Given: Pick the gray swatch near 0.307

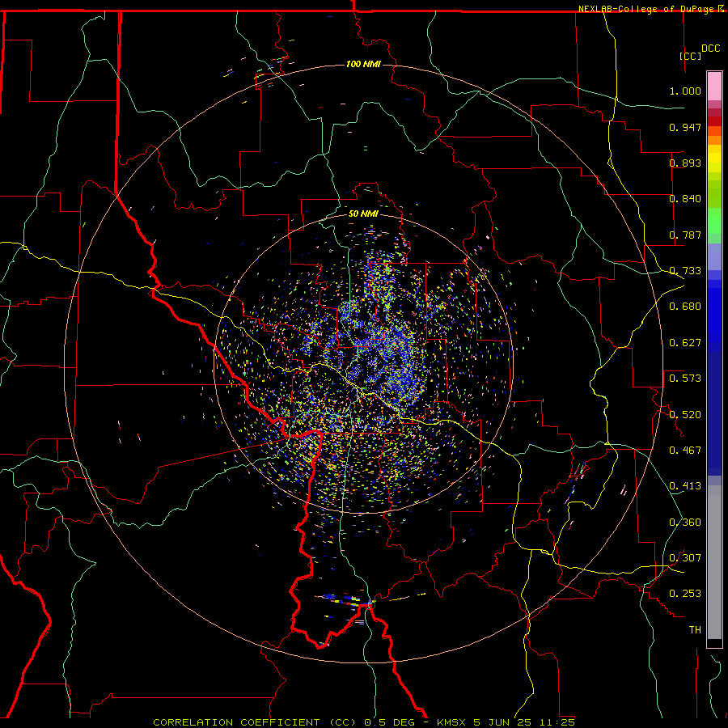Looking at the screenshot, I should (714, 562).
